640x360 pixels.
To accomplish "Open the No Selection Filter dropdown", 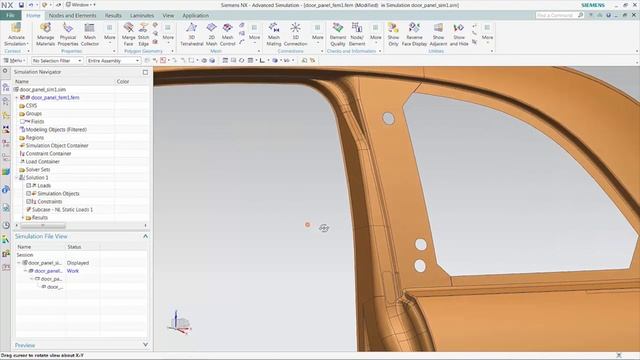I will pyautogui.click(x=57, y=60).
